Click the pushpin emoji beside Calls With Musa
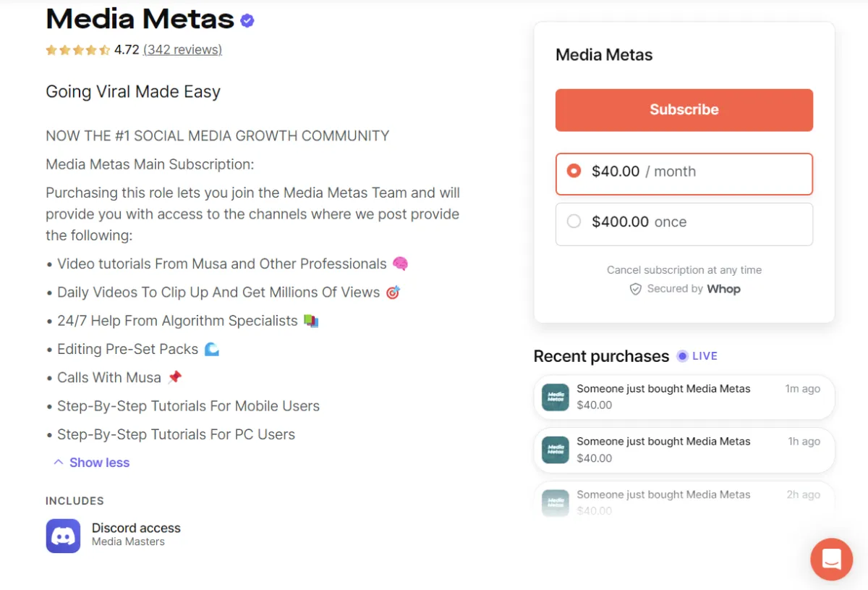The image size is (868, 590). click(174, 376)
